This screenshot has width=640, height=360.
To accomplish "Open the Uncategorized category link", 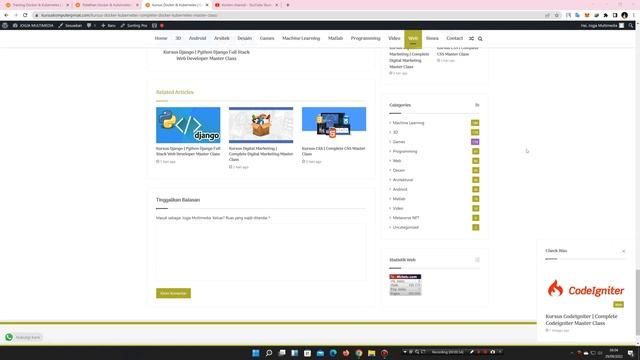I will [x=405, y=227].
